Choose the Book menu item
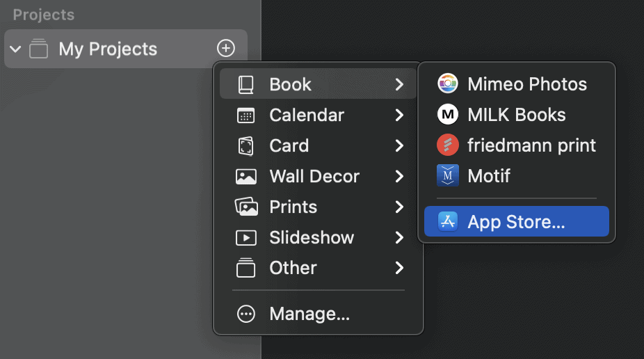Viewport: 644px width, 359px height. (319, 84)
